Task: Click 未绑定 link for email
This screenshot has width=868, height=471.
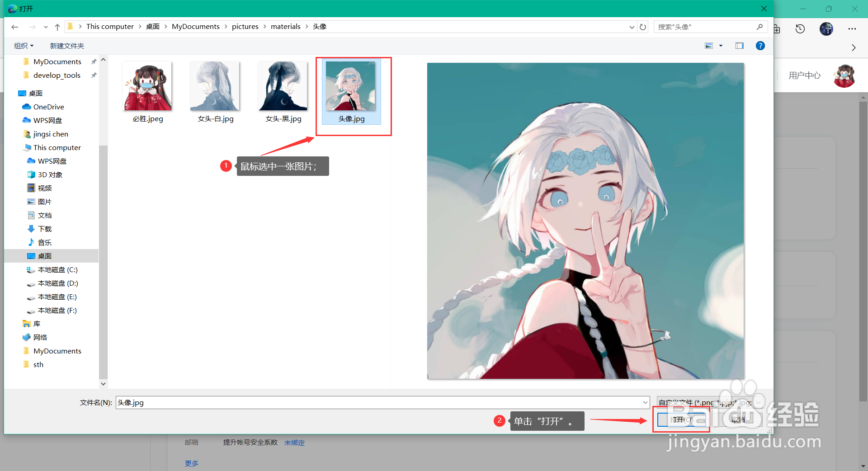Action: [294, 443]
